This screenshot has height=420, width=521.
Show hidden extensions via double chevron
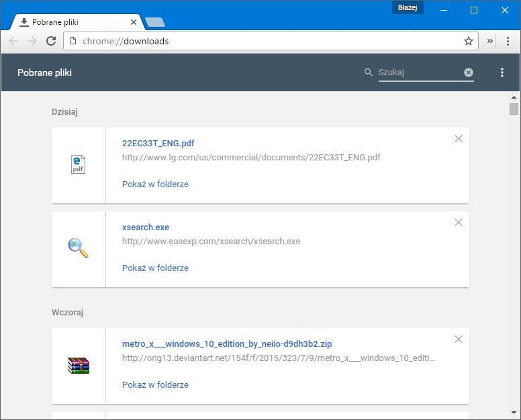pos(489,41)
